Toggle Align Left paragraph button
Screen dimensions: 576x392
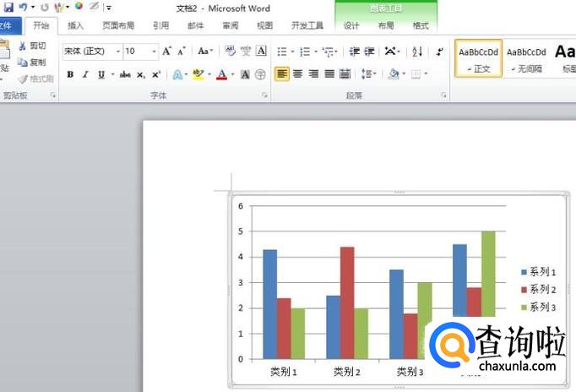(282, 74)
